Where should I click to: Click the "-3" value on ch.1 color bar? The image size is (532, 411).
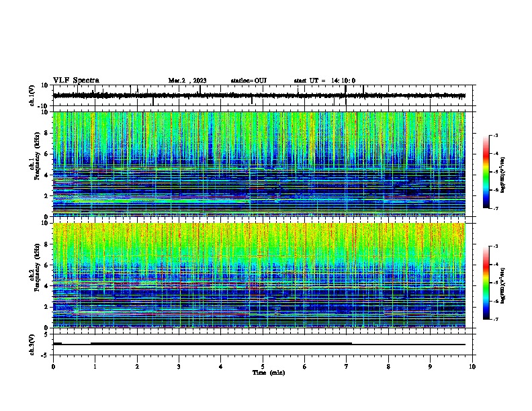point(496,136)
